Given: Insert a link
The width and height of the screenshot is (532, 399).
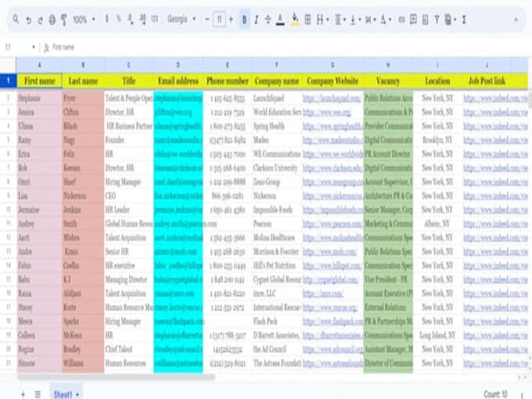Looking at the screenshot, I should click(x=401, y=20).
